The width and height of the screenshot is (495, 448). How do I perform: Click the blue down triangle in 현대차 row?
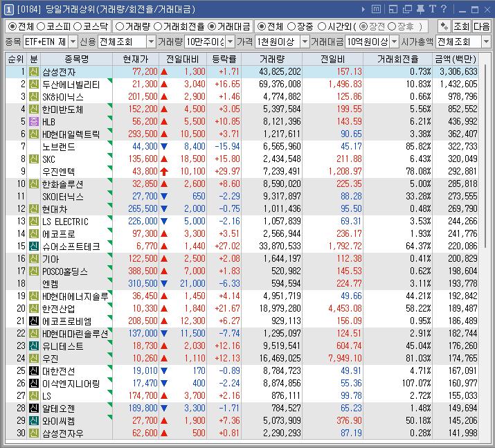click(164, 208)
